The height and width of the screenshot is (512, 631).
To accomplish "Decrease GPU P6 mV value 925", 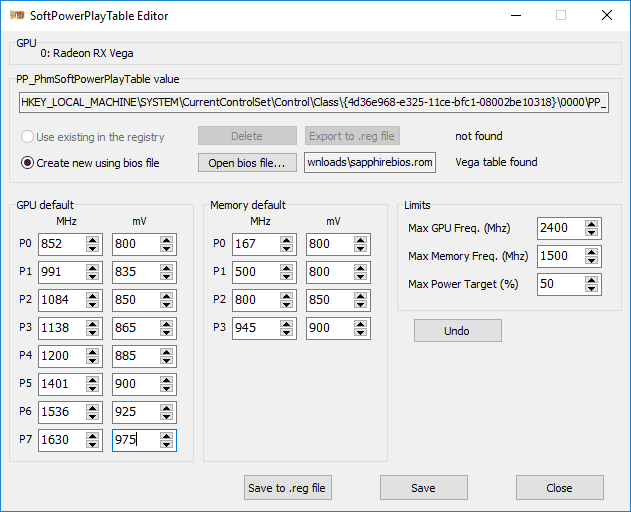I will pos(166,416).
